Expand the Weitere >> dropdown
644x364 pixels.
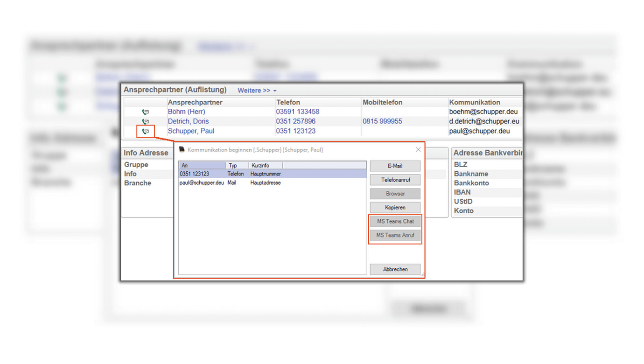coord(257,91)
